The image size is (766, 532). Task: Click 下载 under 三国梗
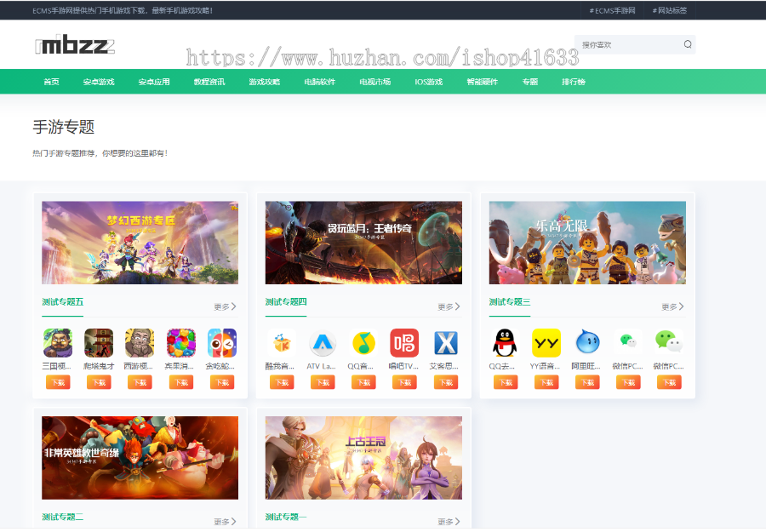coord(58,382)
